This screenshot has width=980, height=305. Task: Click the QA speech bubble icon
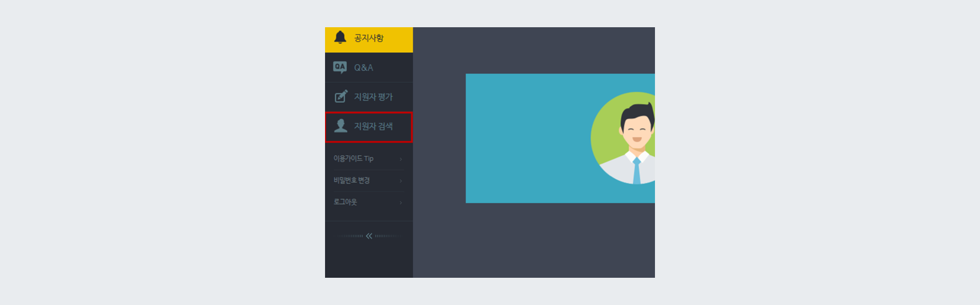click(x=340, y=68)
